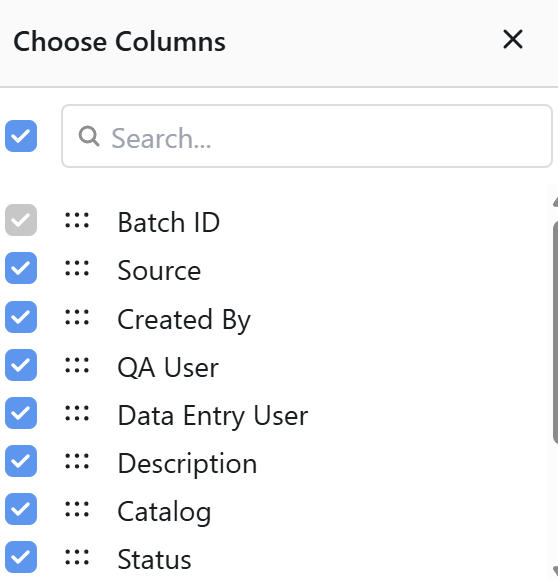Uncheck the Source column checkbox
The image size is (558, 580).
pos(21,268)
